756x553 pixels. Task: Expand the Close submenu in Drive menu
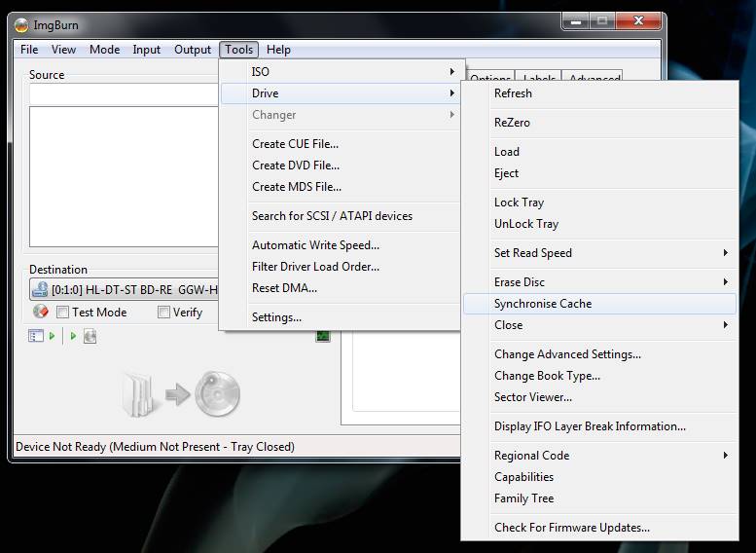(x=599, y=325)
